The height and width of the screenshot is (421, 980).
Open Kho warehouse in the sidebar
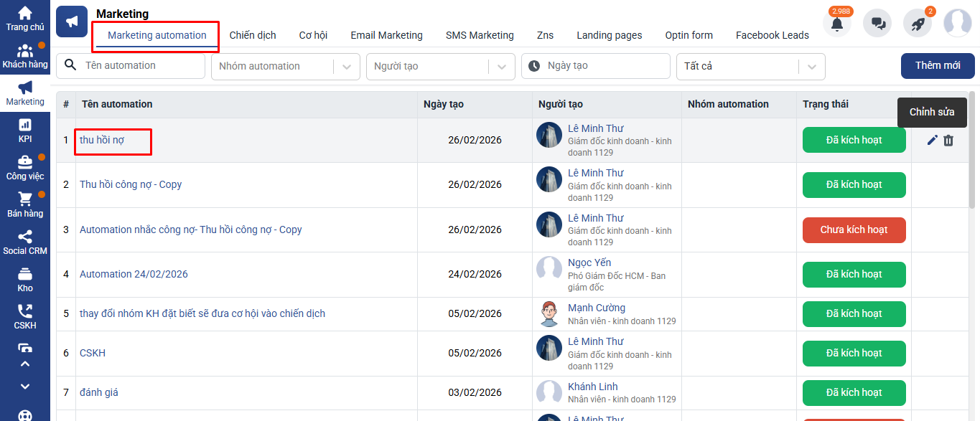pos(25,280)
